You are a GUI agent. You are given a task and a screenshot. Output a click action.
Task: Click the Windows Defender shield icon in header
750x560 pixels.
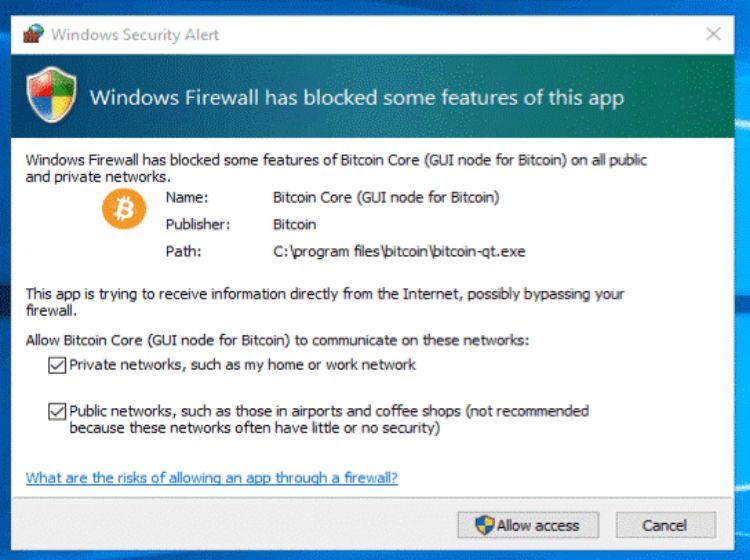click(x=52, y=96)
